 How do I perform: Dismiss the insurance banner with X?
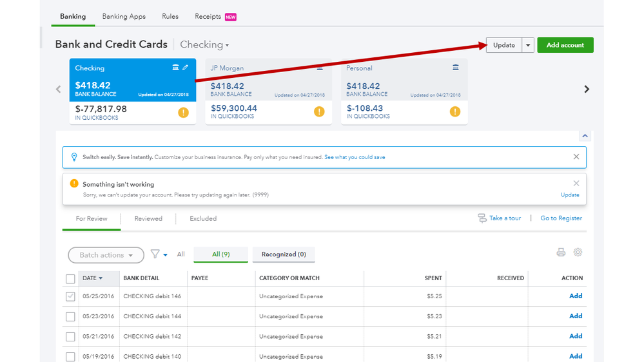coord(576,157)
